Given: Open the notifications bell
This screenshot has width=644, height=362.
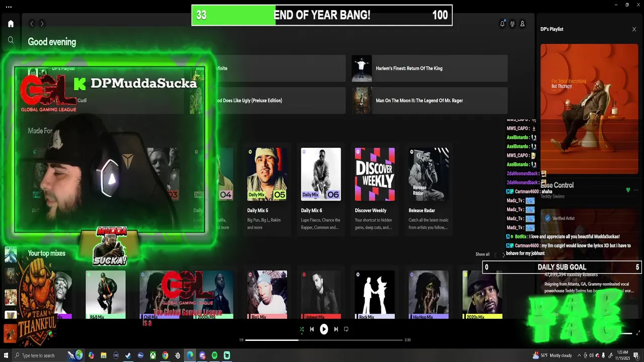Looking at the screenshot, I should click(x=502, y=24).
